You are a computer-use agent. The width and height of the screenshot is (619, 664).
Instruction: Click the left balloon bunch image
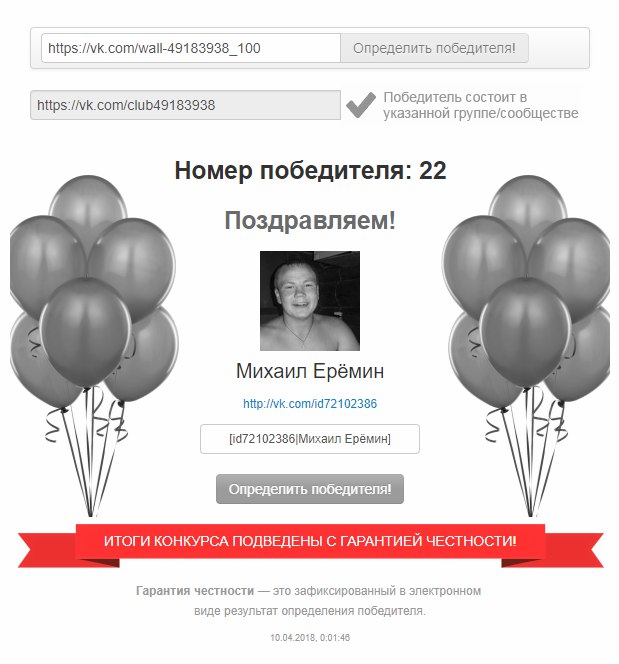[x=94, y=345]
